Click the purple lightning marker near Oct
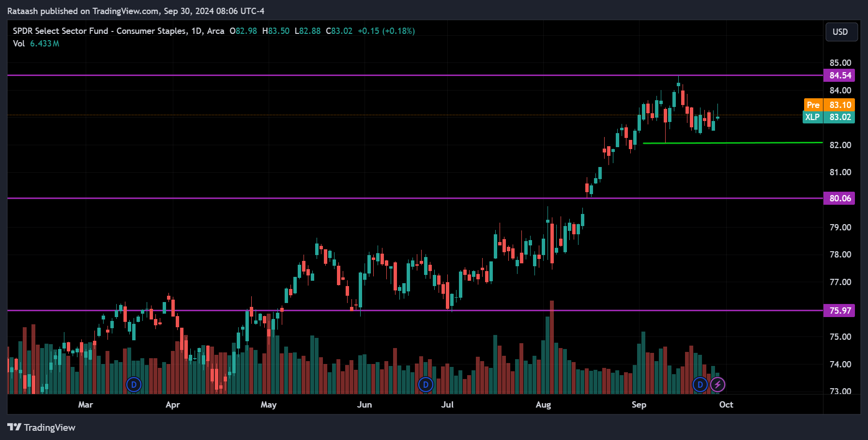The image size is (868, 440). point(717,385)
